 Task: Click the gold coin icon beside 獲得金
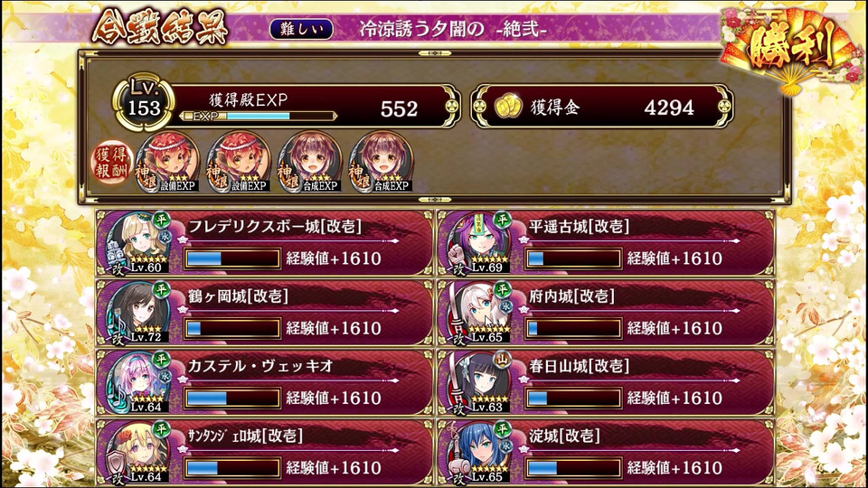click(x=507, y=107)
